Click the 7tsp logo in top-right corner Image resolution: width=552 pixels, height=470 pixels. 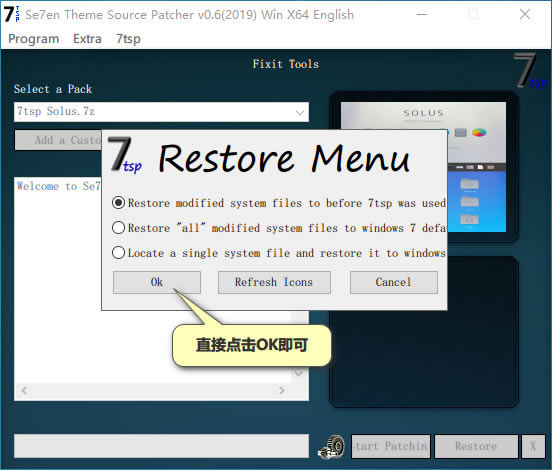pos(530,70)
